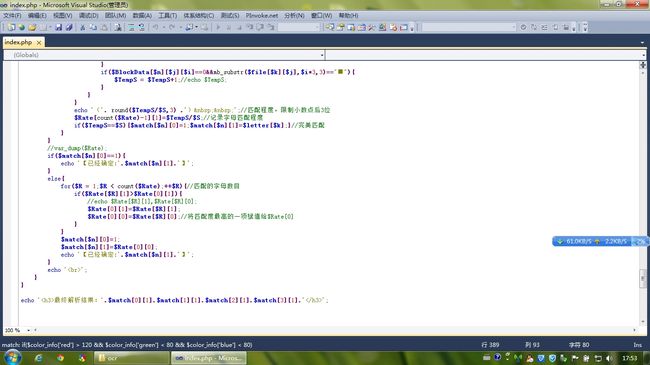Click the Command Window toolbar icon

(x=403, y=27)
